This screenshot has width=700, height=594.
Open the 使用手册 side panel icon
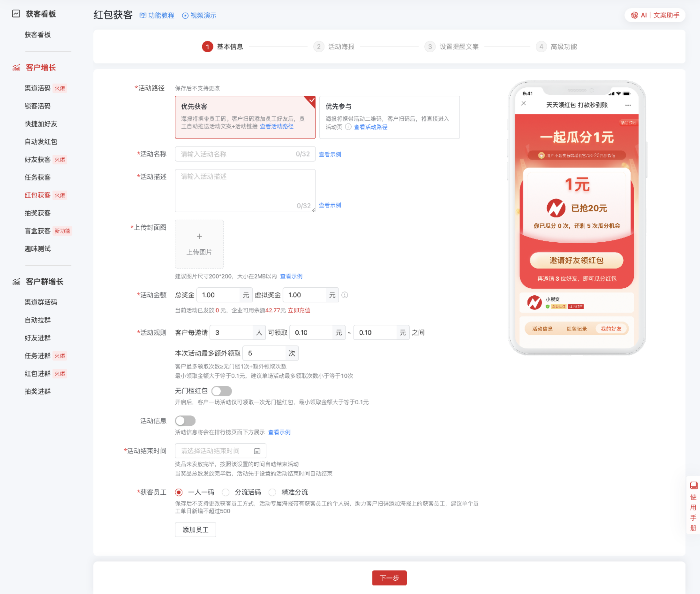[693, 485]
